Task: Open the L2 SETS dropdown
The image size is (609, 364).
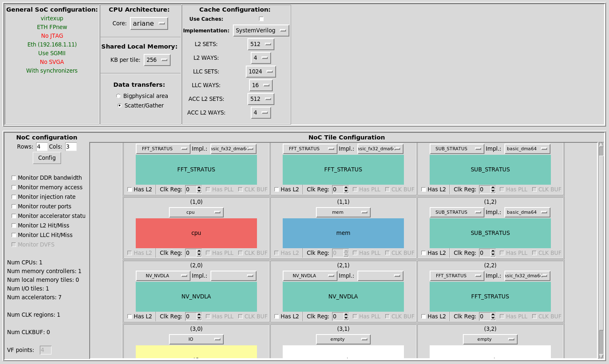Action: pyautogui.click(x=261, y=44)
